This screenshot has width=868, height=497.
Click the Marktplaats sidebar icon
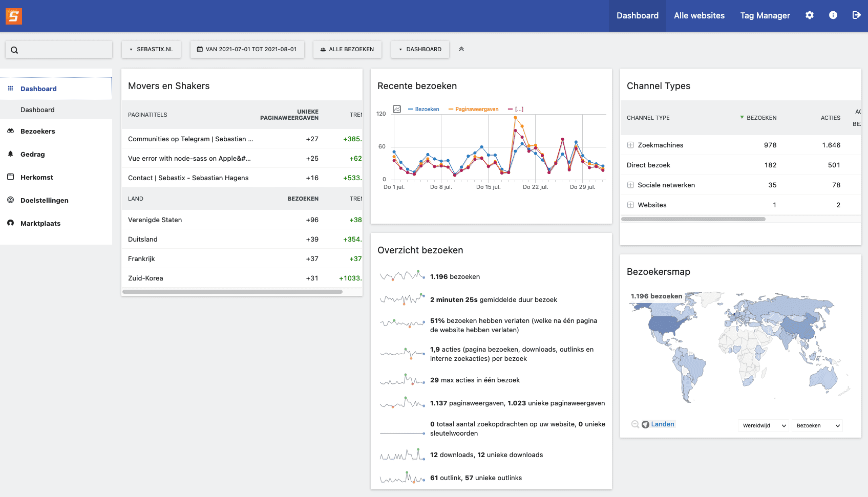10,223
